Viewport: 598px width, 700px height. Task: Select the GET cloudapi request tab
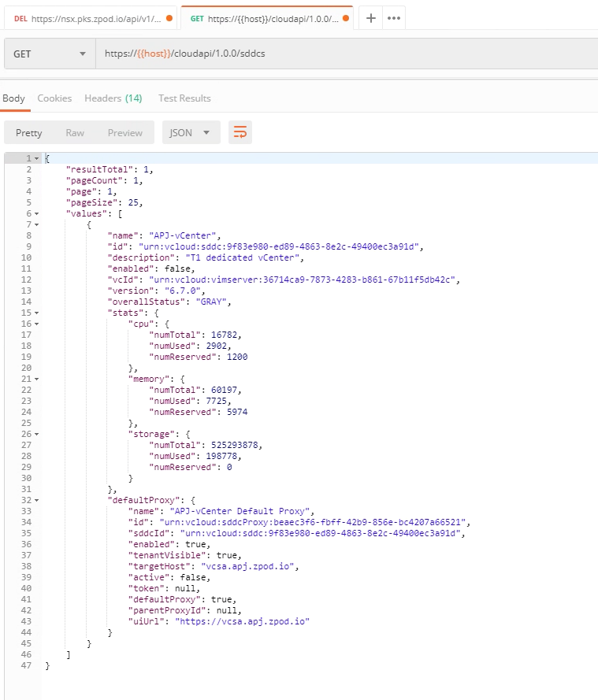[x=268, y=18]
